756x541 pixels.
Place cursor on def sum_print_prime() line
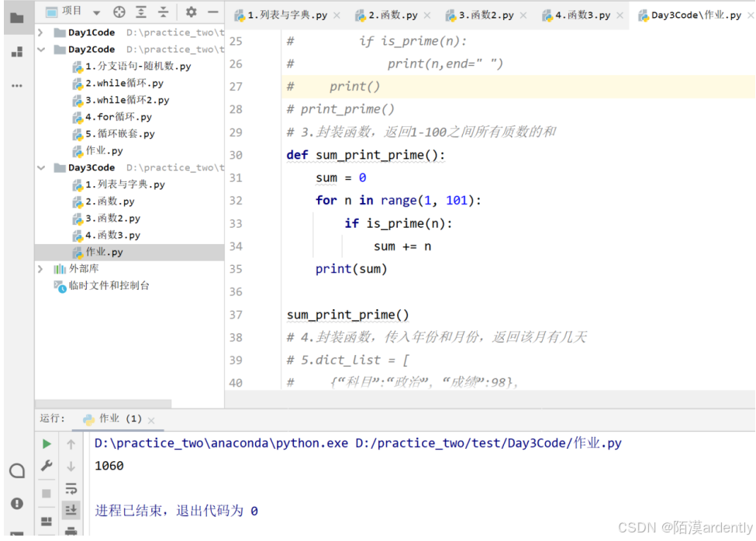(x=365, y=155)
